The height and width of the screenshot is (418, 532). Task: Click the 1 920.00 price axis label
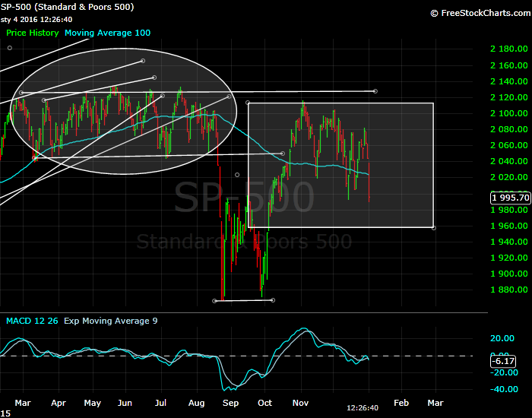pyautogui.click(x=509, y=258)
